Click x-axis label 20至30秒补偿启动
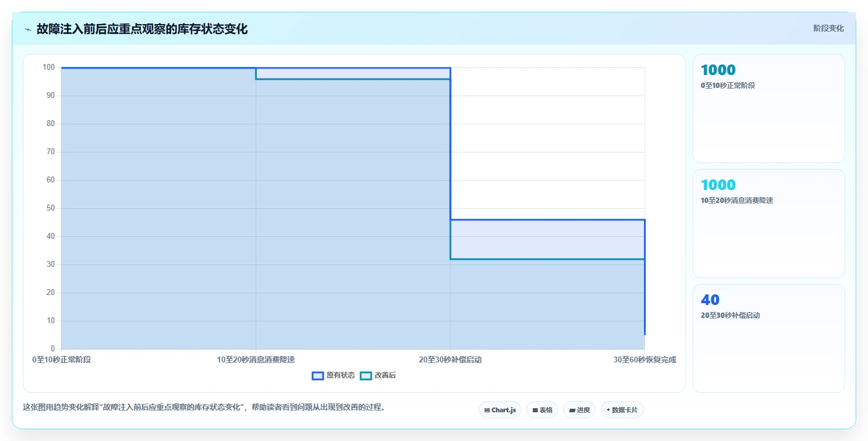The height and width of the screenshot is (441, 868). point(450,359)
